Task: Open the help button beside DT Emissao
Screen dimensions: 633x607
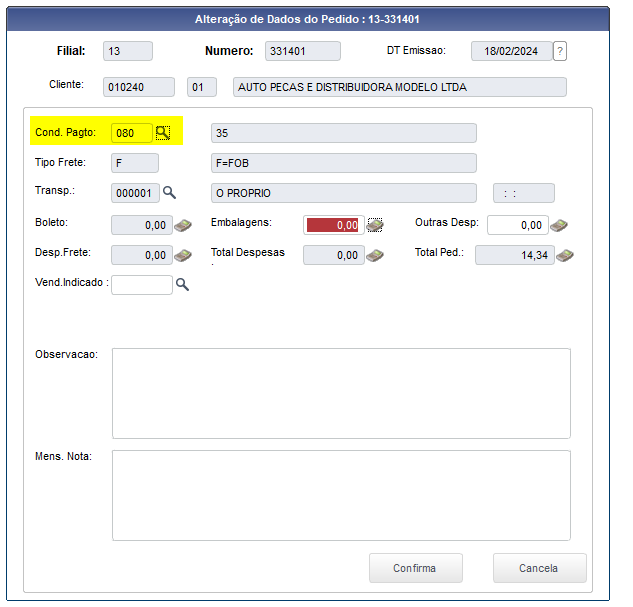Action: click(560, 51)
